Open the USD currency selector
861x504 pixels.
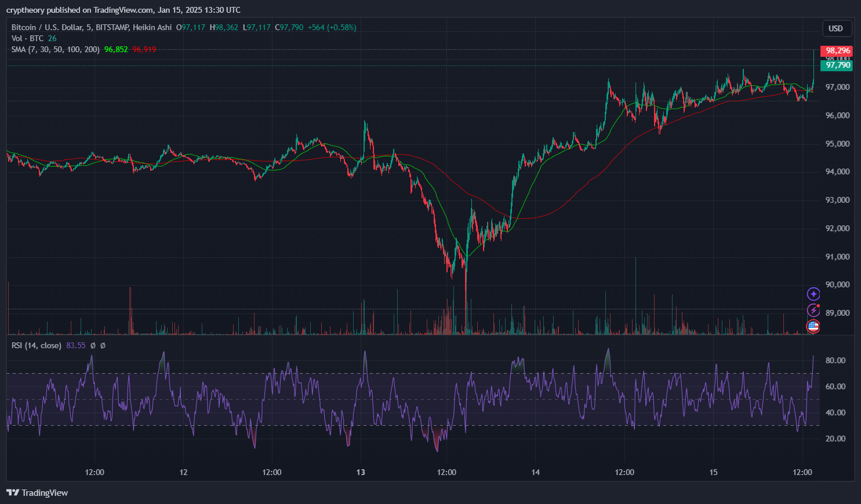[837, 28]
